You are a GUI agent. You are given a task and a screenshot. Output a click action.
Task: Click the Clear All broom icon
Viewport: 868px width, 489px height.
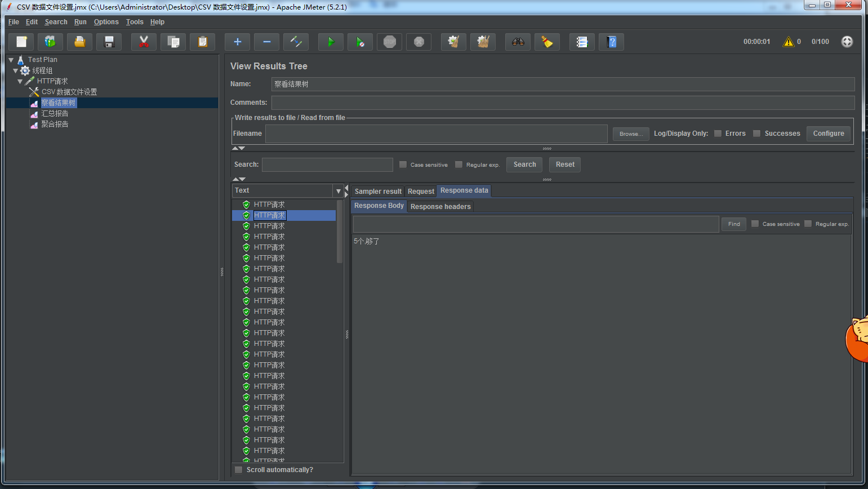coord(483,42)
